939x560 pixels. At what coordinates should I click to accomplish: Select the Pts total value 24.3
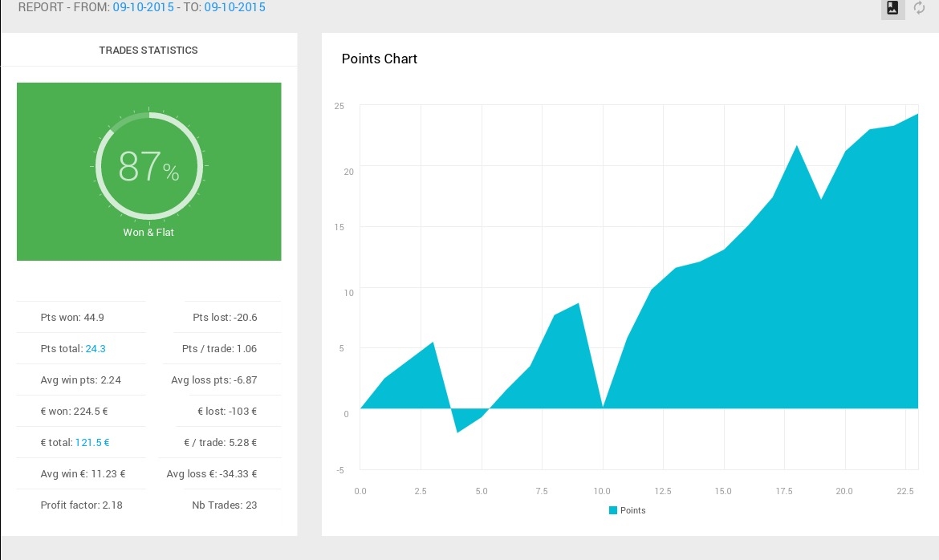point(96,348)
